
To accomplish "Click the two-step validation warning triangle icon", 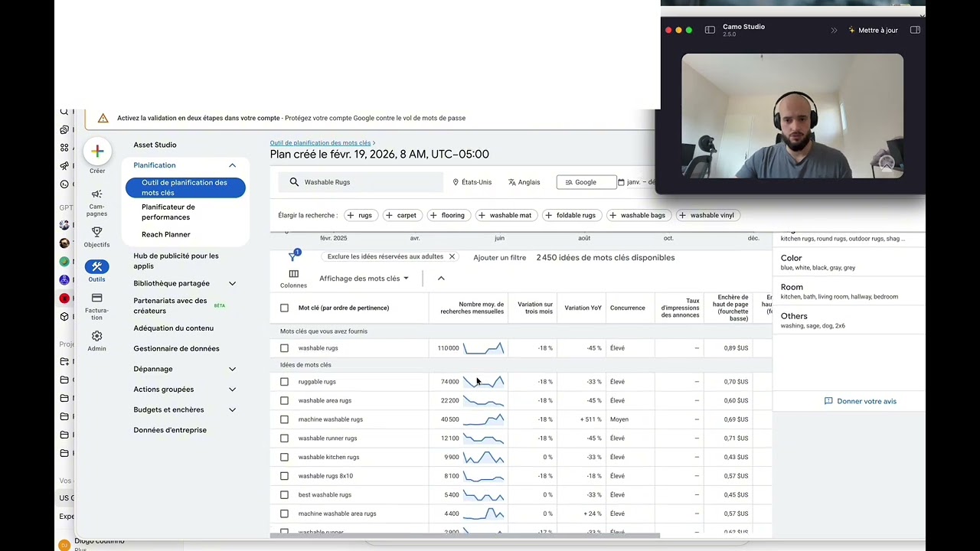I will point(103,118).
